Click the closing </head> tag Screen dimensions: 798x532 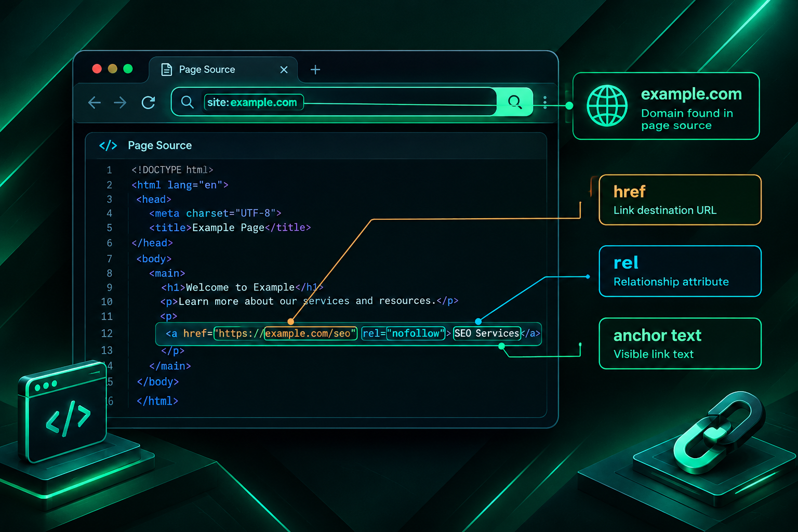(x=152, y=243)
